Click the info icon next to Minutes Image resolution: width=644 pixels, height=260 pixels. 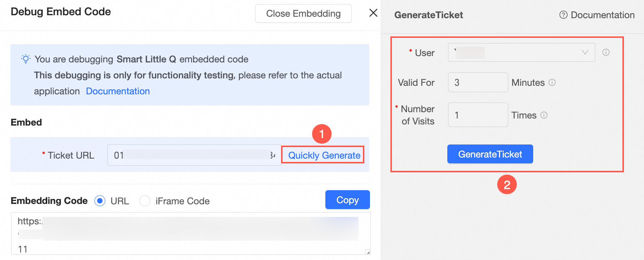pyautogui.click(x=552, y=82)
